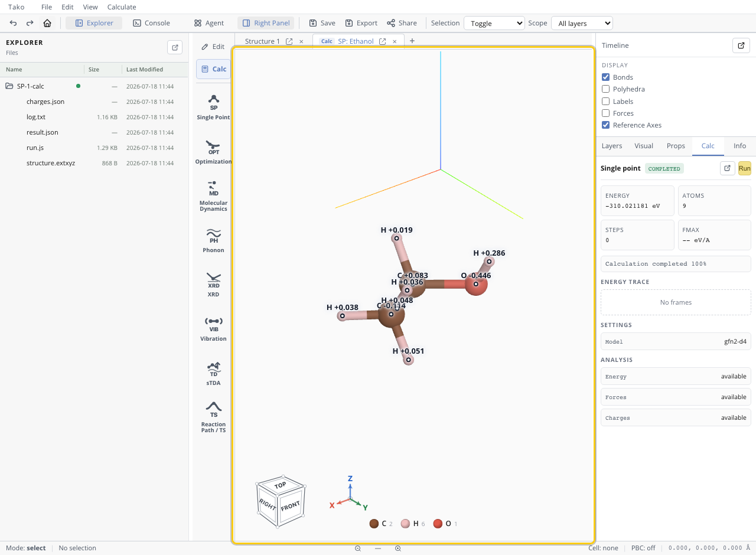The height and width of the screenshot is (555, 756).
Task: Pop out the Single point calculation panel
Action: [728, 168]
